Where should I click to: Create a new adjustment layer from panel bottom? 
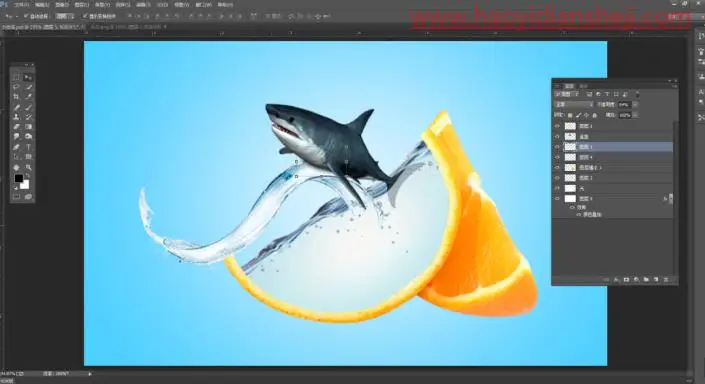point(636,280)
